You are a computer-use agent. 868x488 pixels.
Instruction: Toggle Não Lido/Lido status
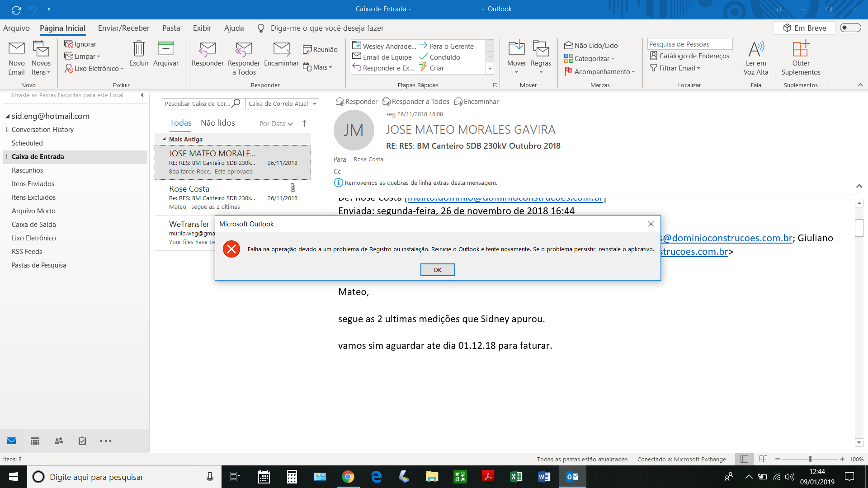click(591, 46)
